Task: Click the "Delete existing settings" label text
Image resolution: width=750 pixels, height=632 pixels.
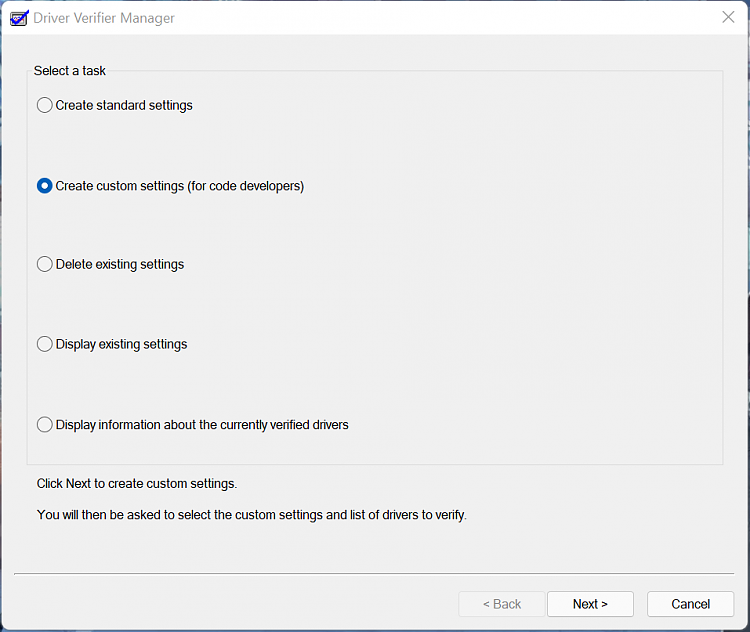Action: [120, 265]
